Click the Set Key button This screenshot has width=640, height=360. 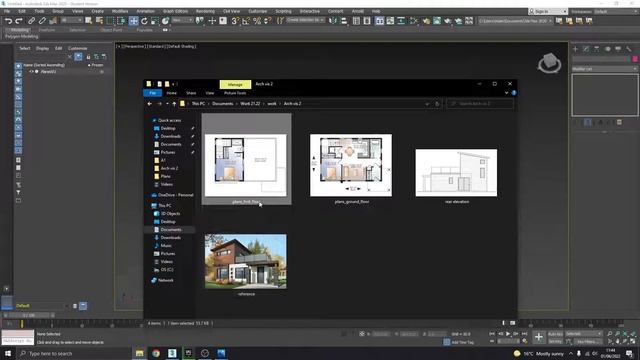[555, 341]
